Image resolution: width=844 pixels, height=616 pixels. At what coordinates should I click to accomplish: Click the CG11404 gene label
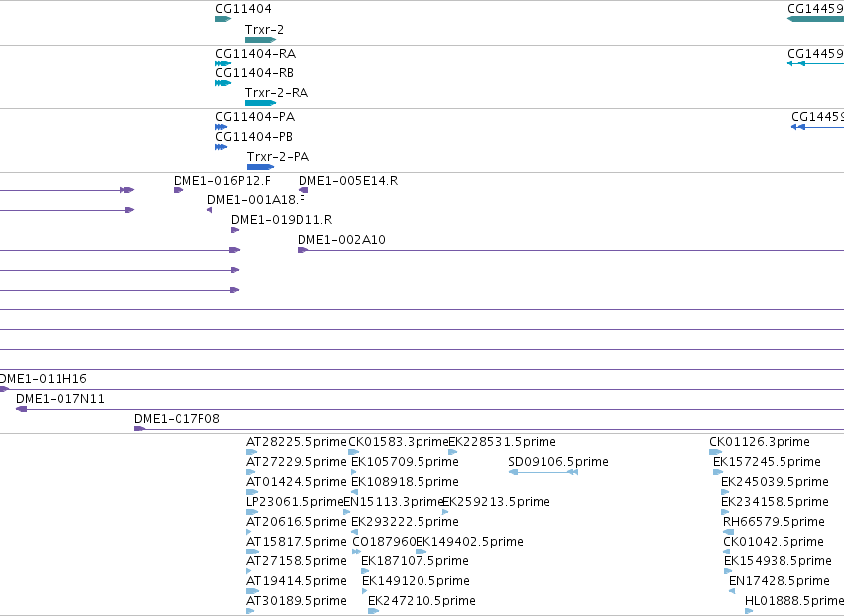243,9
